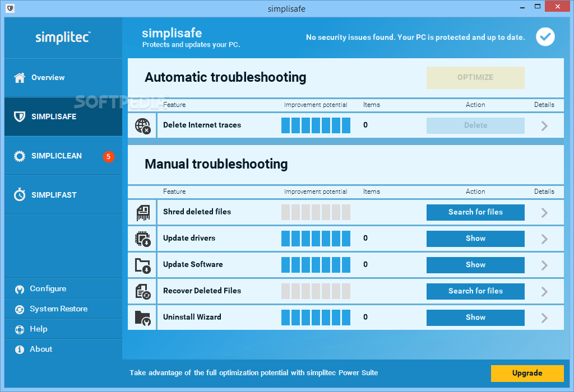The height and width of the screenshot is (392, 574).
Task: Click the Help lifebuoy icon
Action: pyautogui.click(x=20, y=329)
